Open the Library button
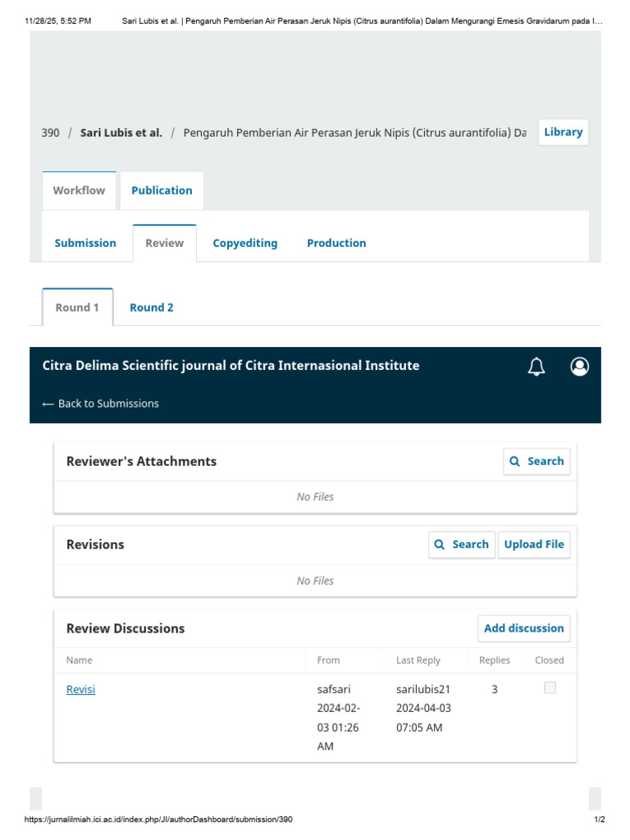 click(563, 132)
